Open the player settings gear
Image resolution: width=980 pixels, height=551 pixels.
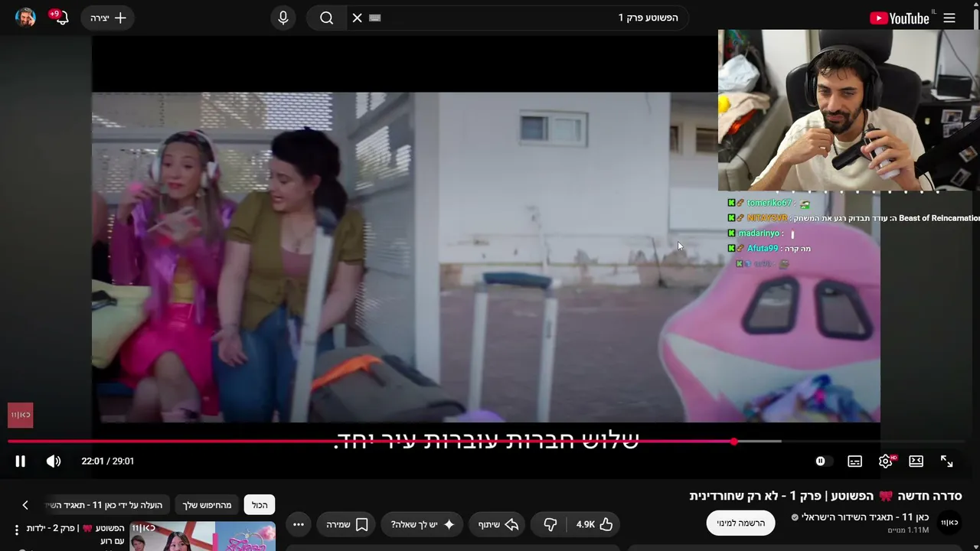pyautogui.click(x=886, y=461)
